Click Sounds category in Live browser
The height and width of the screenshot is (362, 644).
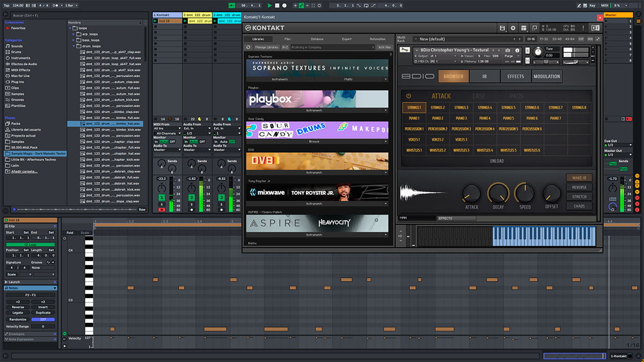(17, 46)
